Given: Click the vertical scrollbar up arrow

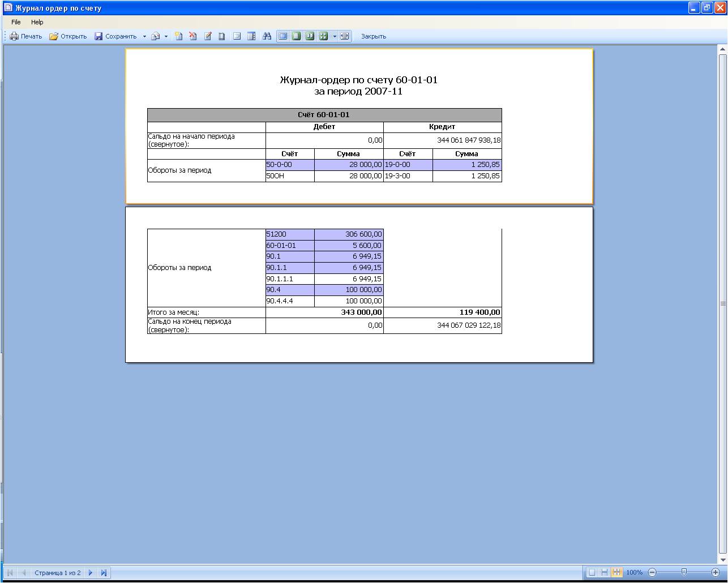Looking at the screenshot, I should [x=723, y=50].
